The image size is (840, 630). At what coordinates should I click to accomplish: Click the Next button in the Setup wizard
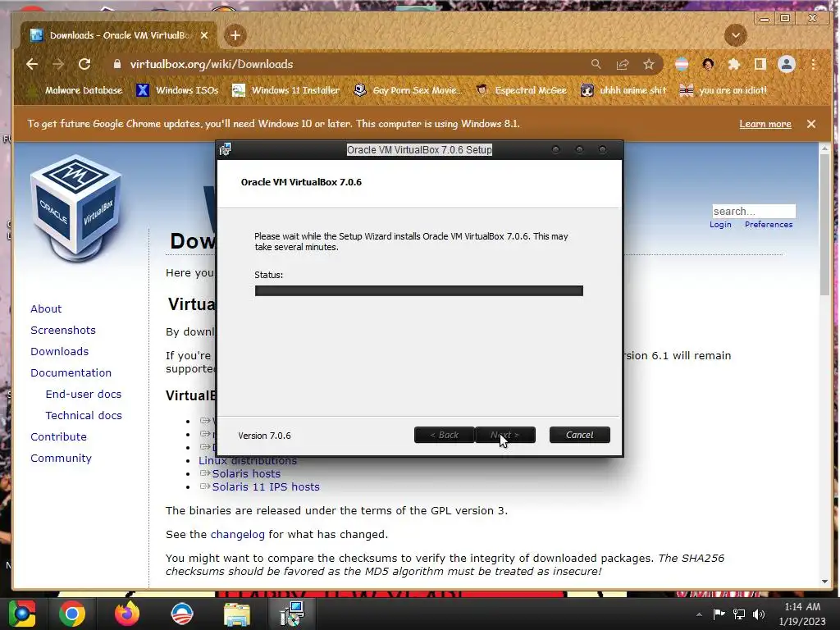pos(505,435)
